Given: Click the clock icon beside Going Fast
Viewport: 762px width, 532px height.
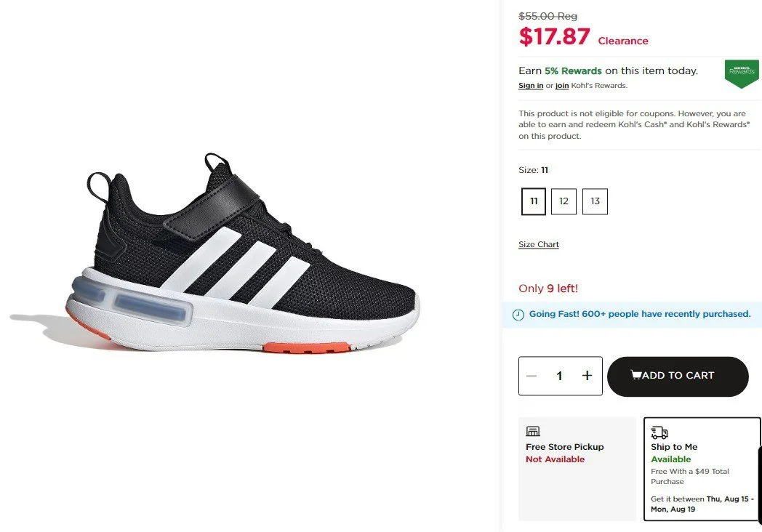Looking at the screenshot, I should [518, 315].
